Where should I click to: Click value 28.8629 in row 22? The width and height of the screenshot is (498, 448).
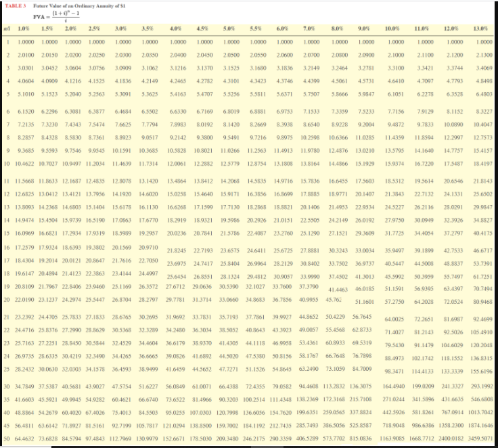95,330
